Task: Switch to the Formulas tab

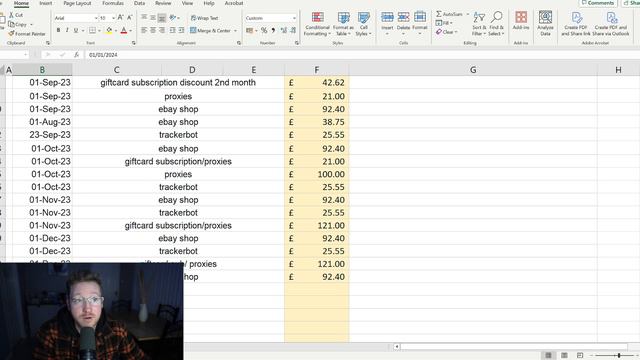Action: coord(113,3)
